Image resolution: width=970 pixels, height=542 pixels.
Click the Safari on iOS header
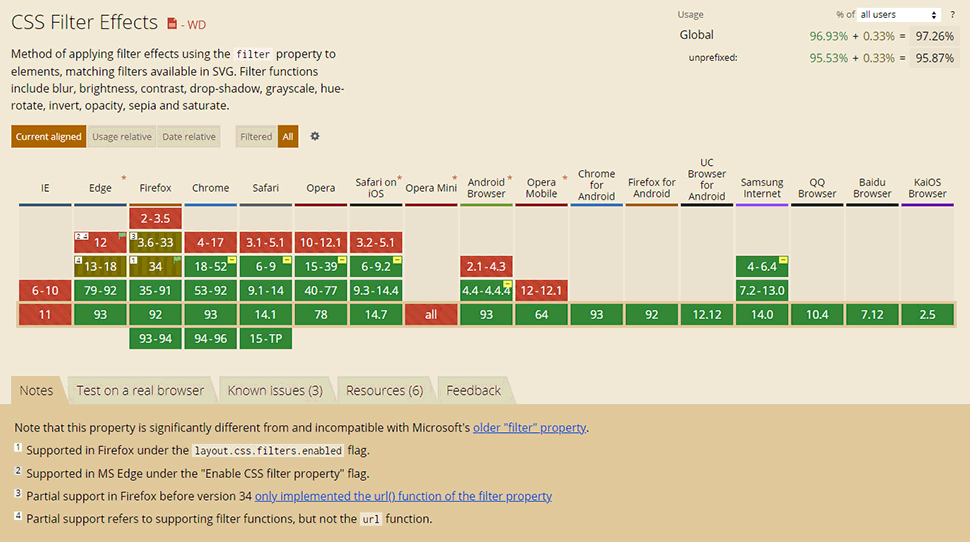[x=376, y=187]
